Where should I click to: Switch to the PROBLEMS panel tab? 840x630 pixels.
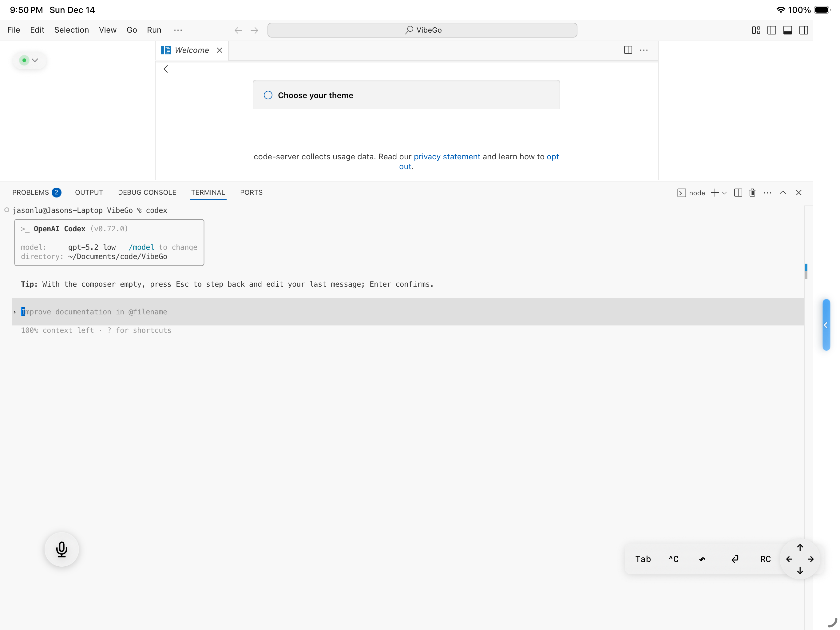point(37,192)
